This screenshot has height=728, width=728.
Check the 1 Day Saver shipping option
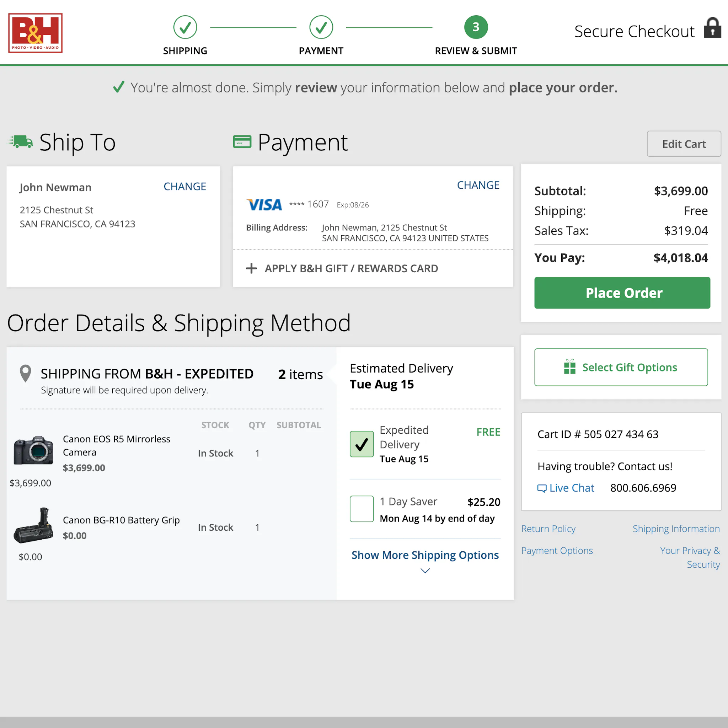coord(362,509)
